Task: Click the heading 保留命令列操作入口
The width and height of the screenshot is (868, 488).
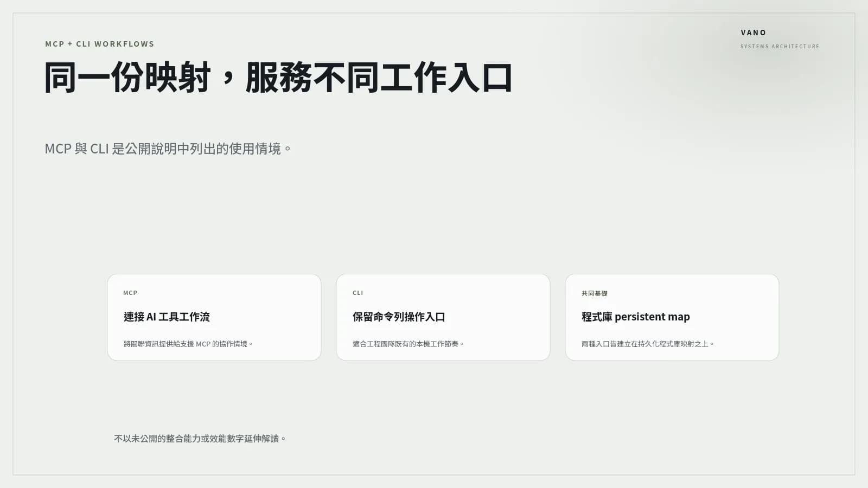Action: coord(399,317)
